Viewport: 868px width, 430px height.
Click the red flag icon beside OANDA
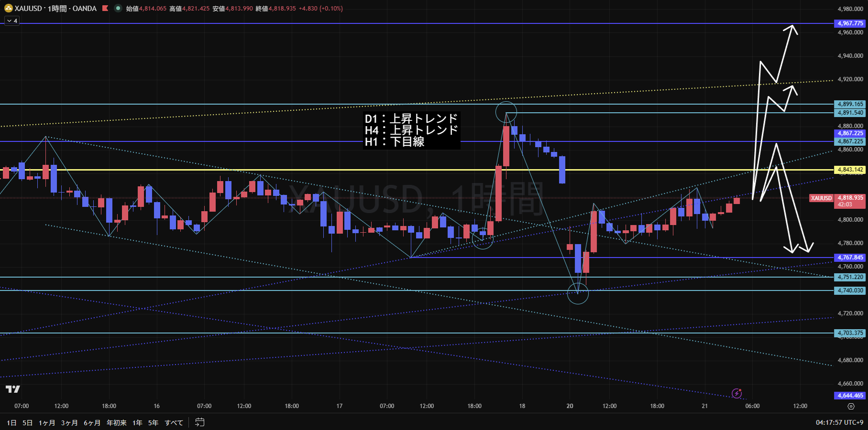pos(105,8)
